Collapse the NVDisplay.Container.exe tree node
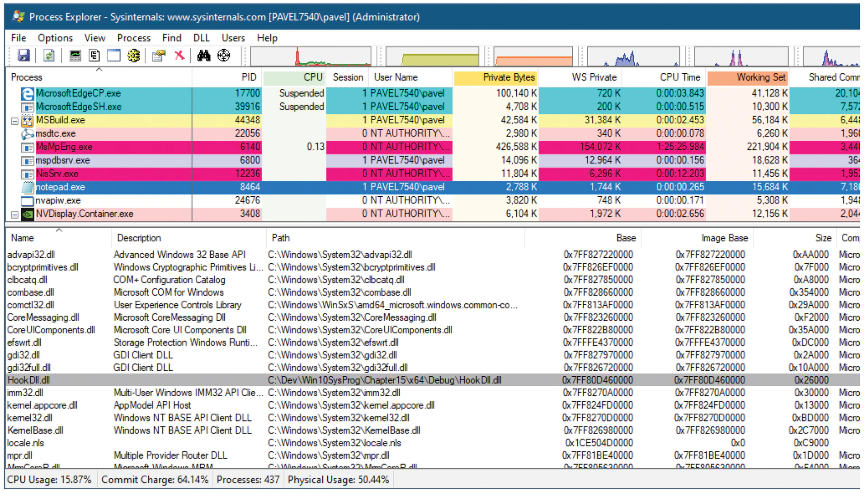Screen dimensions: 868x497 [14, 214]
